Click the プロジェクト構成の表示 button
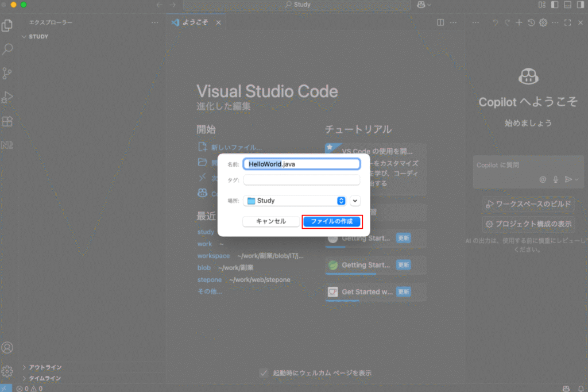 [528, 224]
